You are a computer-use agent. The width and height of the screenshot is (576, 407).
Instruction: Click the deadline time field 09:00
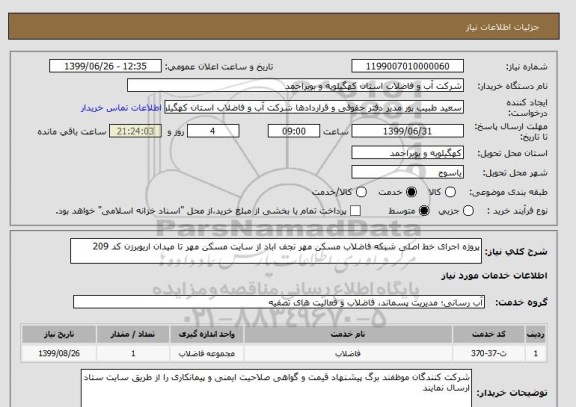(x=294, y=131)
